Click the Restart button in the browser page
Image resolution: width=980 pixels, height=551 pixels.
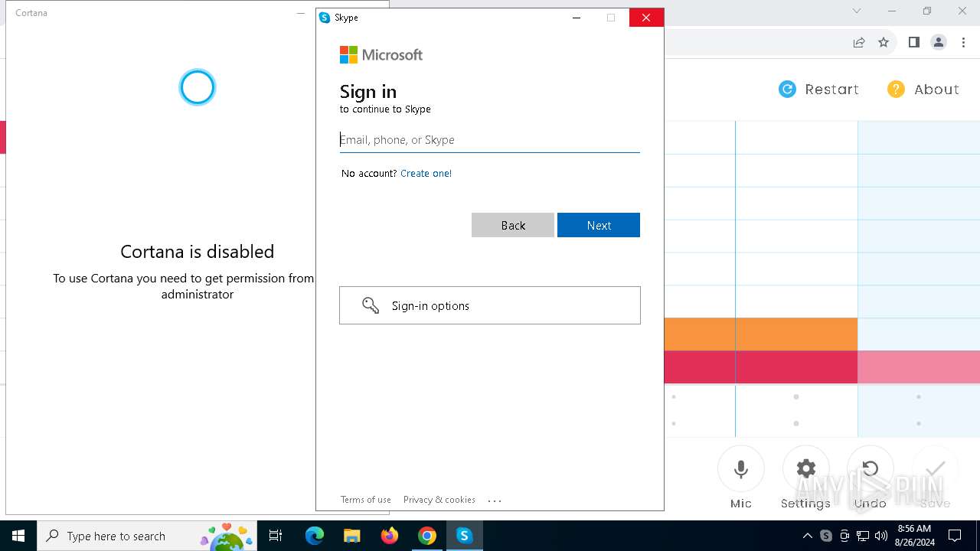[818, 90]
